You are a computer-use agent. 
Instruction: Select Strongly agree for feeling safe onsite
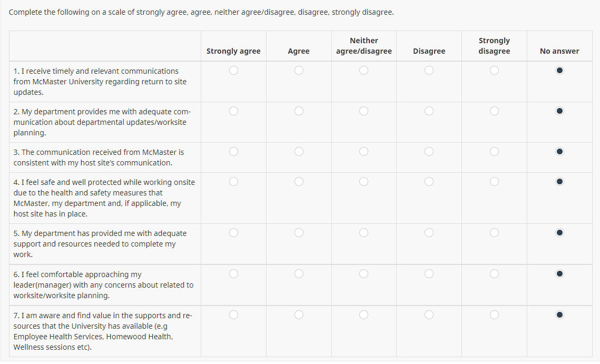(x=233, y=182)
